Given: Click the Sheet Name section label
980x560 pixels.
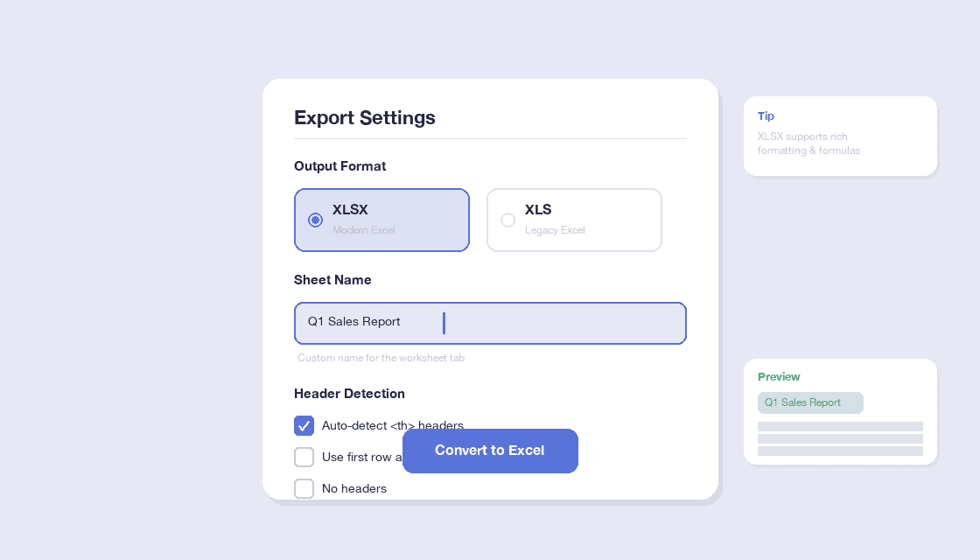Looking at the screenshot, I should coord(332,280).
